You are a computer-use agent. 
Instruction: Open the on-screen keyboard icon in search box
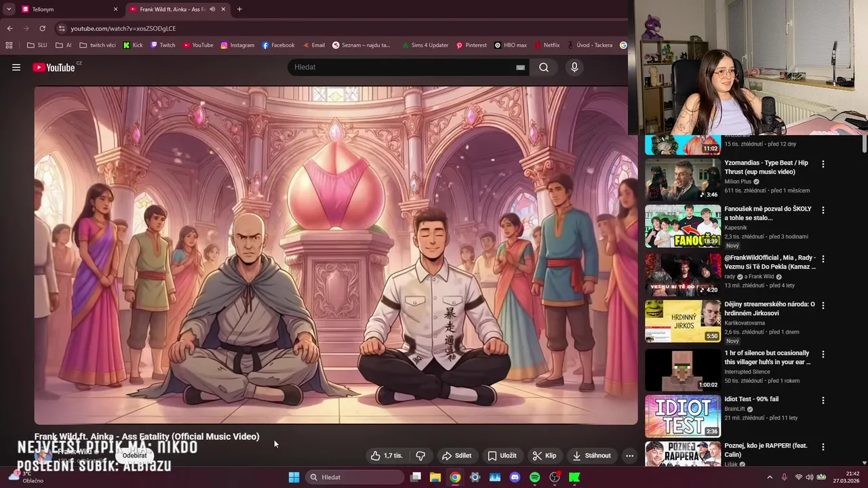(x=520, y=67)
